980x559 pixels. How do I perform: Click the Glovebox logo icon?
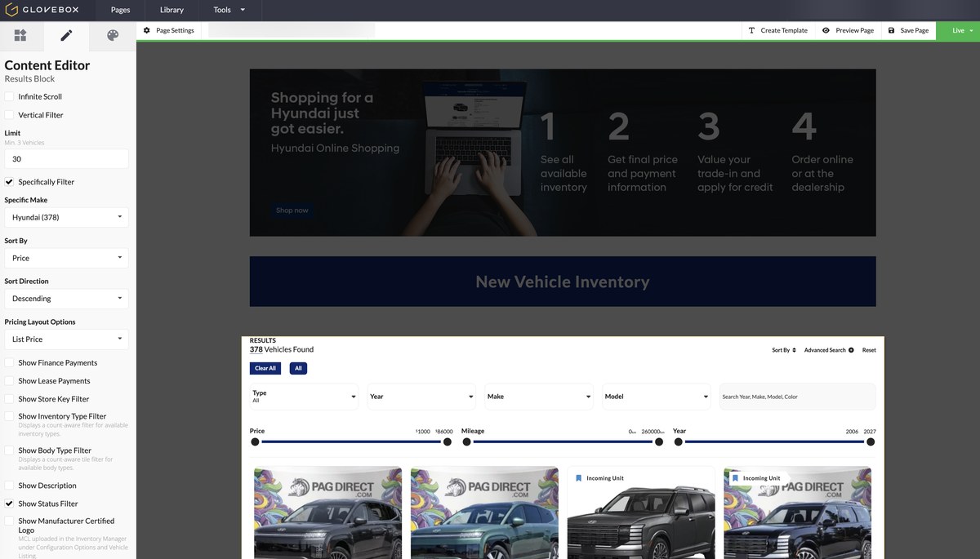coord(11,10)
